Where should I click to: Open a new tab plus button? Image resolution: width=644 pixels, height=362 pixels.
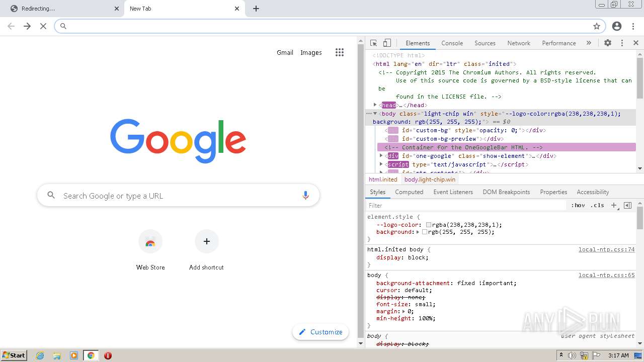tap(256, 9)
